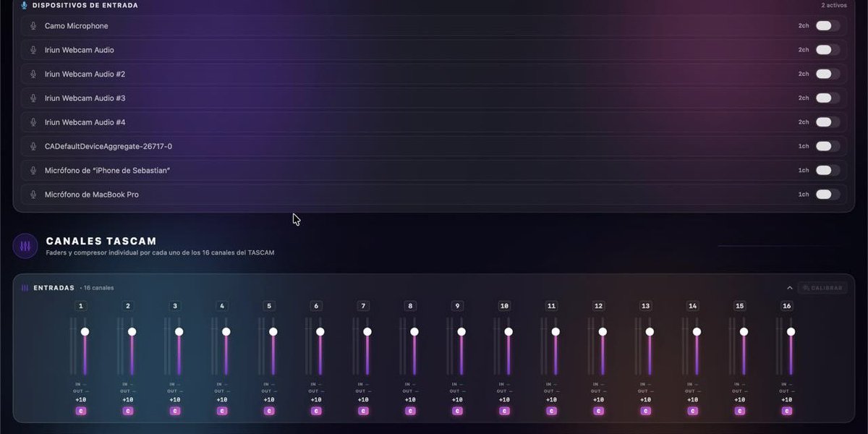Click the channel 8 fader knob

414,331
